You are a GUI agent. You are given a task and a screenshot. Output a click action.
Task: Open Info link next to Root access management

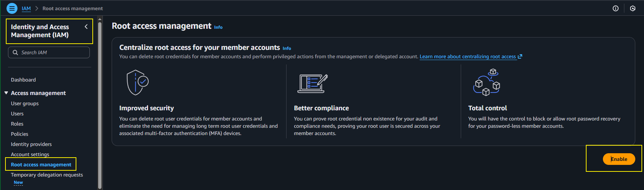click(218, 27)
